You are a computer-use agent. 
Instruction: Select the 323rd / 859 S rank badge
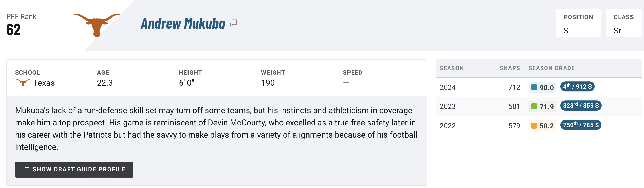click(x=581, y=106)
